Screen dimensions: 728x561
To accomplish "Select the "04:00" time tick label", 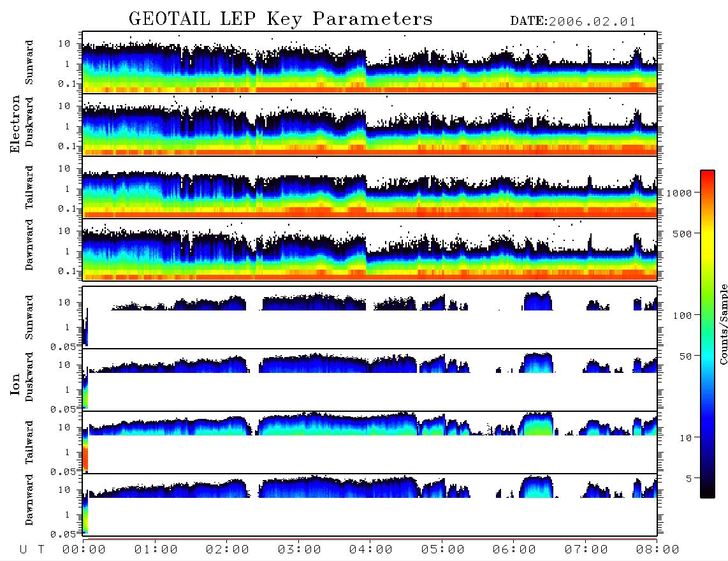I will [370, 550].
